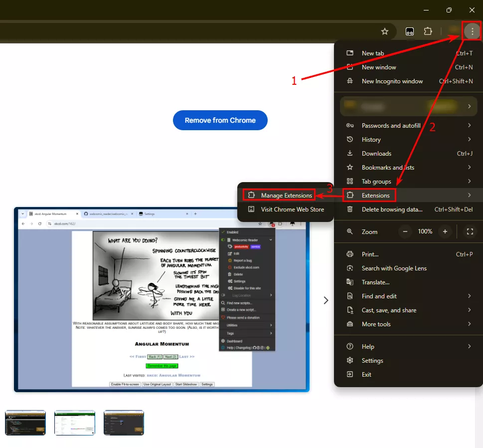Select the second screenshot thumbnail
The image size is (483, 448).
(x=75, y=423)
